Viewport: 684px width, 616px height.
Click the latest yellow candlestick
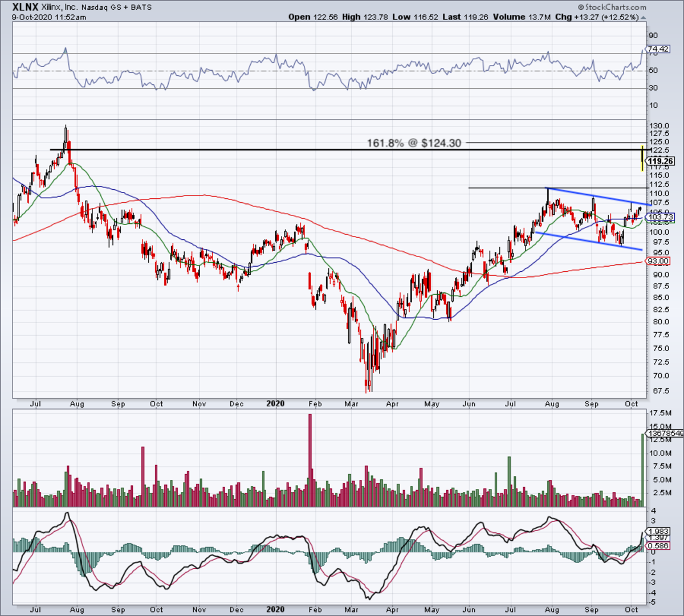click(642, 158)
